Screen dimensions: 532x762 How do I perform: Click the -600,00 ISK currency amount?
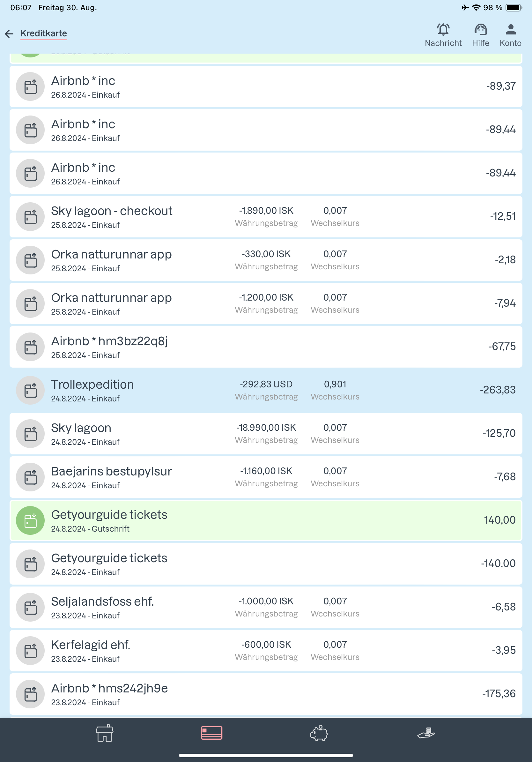(x=266, y=645)
